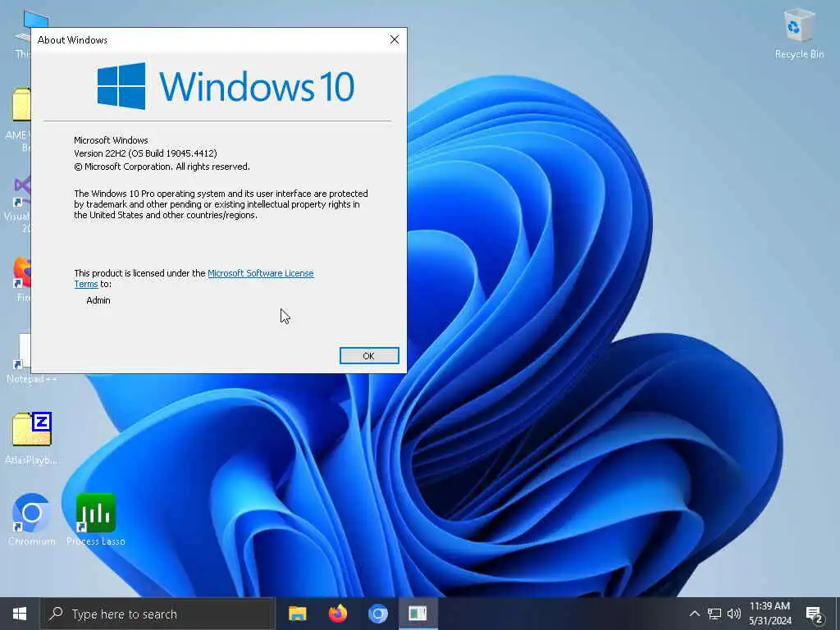840x630 pixels.
Task: Select the Chromium desktop shortcut
Action: point(32,518)
